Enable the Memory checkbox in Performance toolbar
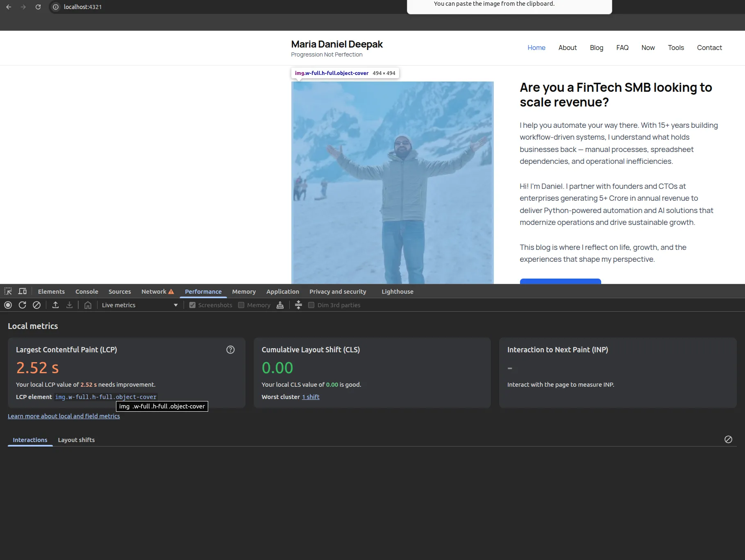Viewport: 745px width, 560px height. (x=241, y=305)
